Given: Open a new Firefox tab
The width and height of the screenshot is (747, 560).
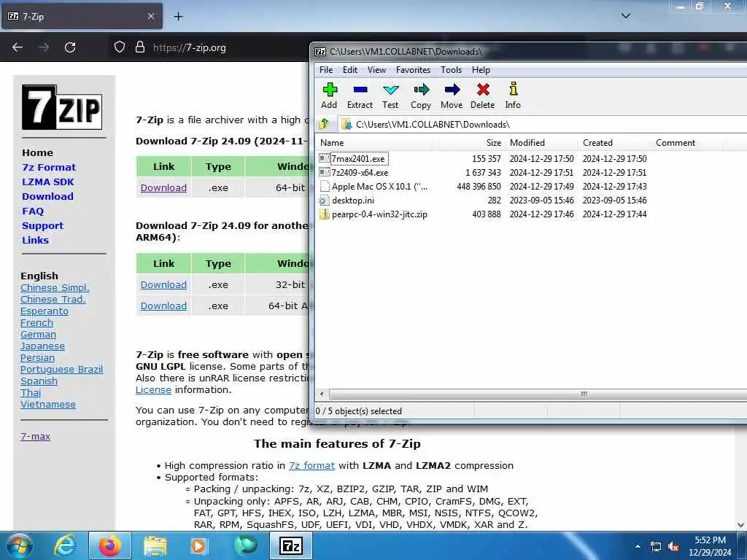Looking at the screenshot, I should pos(178,16).
